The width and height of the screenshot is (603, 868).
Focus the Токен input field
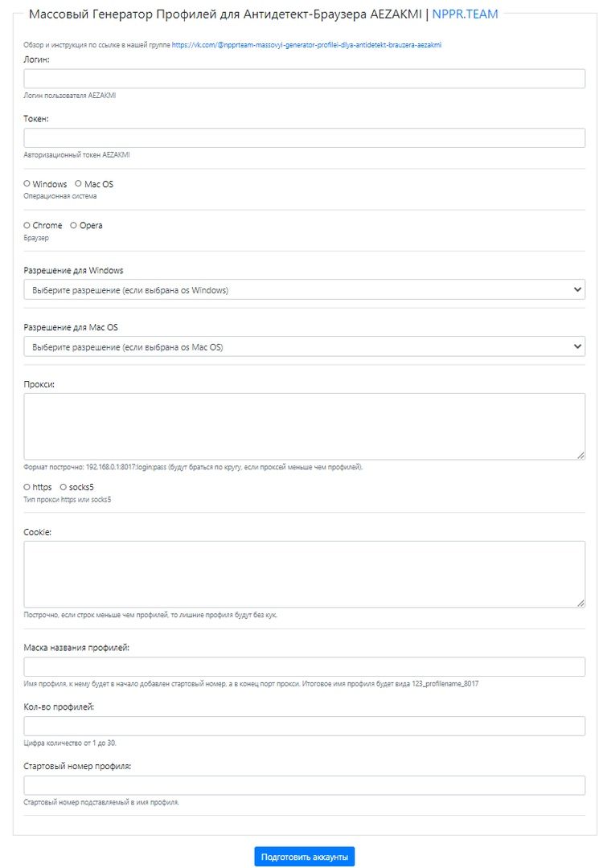pos(304,138)
